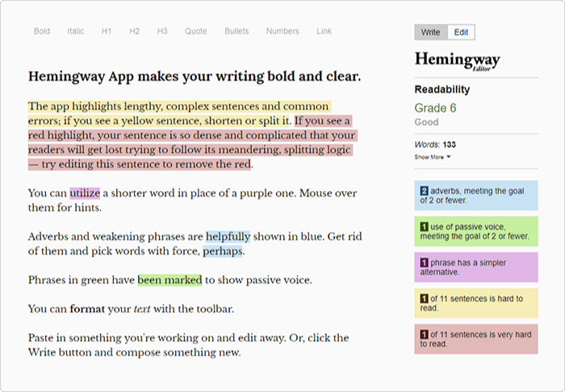Click in the 'Mouse over them for hints' sentence
This screenshot has height=392, width=565.
click(x=192, y=201)
